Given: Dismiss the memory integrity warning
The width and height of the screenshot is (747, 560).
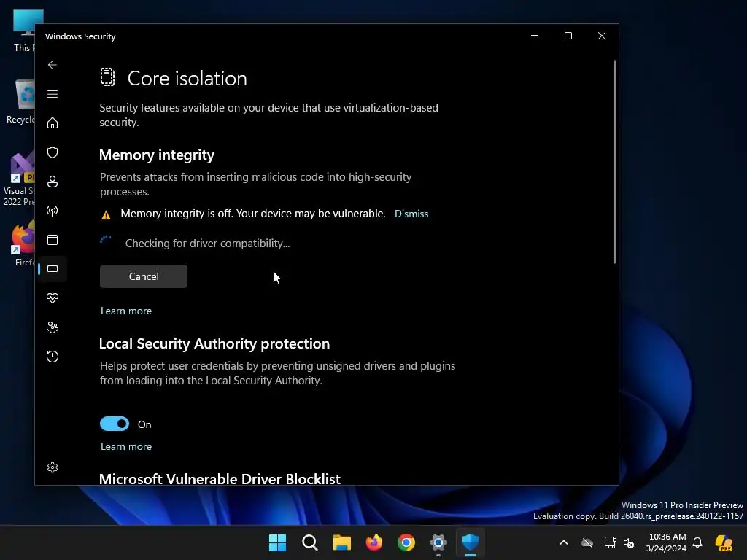Looking at the screenshot, I should 411,214.
